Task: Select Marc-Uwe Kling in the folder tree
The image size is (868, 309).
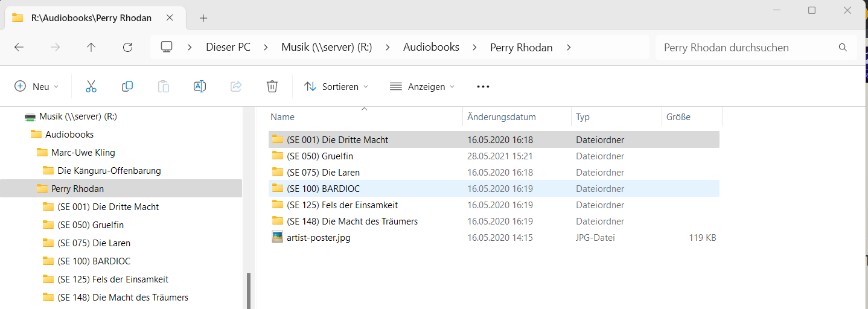Action: pyautogui.click(x=83, y=153)
